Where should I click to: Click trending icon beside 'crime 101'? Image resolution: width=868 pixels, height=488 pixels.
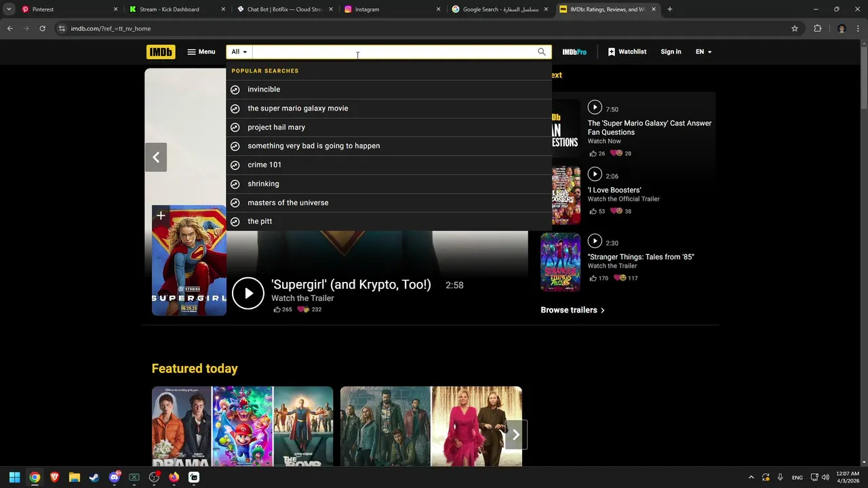tap(235, 165)
